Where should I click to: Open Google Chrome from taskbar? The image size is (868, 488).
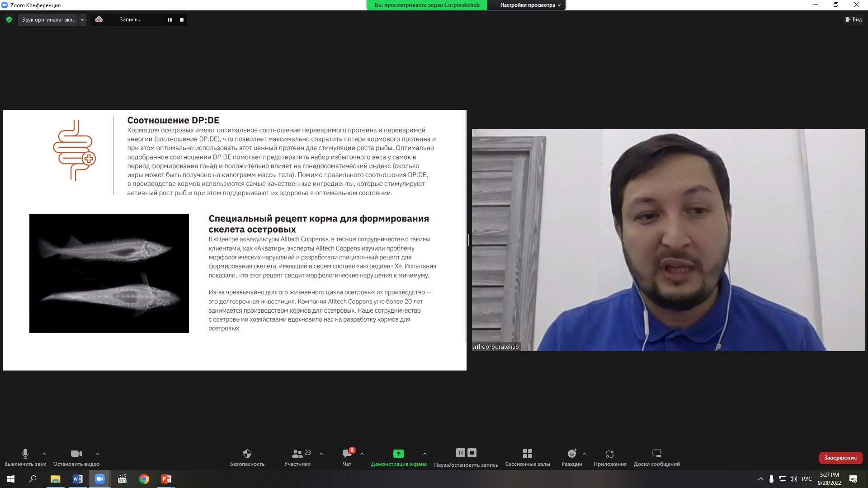click(x=144, y=479)
